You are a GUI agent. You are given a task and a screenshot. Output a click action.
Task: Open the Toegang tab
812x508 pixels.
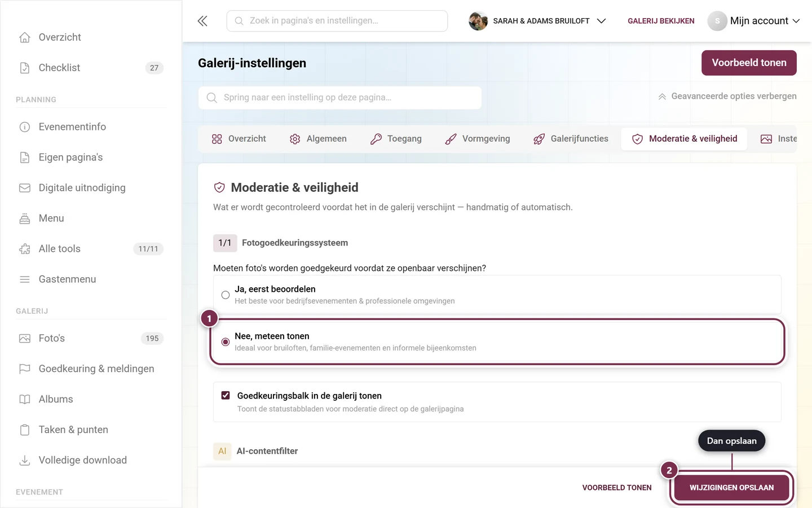pyautogui.click(x=396, y=139)
